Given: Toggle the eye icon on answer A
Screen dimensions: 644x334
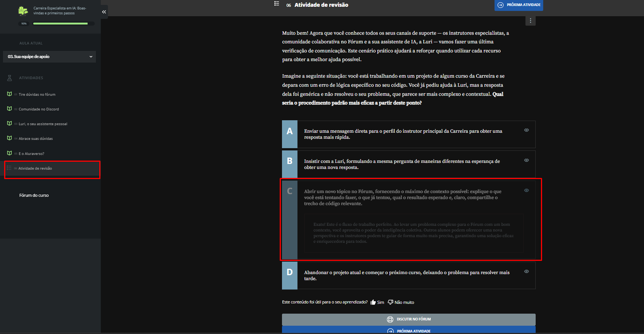Looking at the screenshot, I should 526,130.
